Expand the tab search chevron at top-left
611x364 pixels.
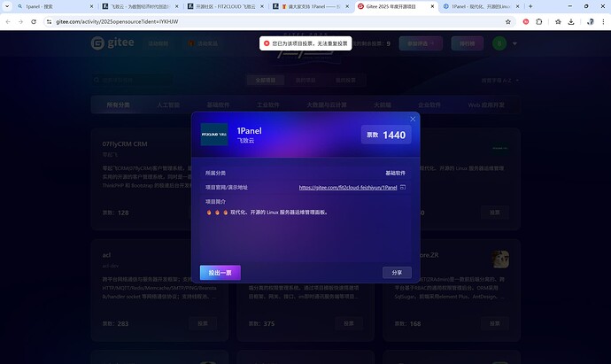(8, 6)
